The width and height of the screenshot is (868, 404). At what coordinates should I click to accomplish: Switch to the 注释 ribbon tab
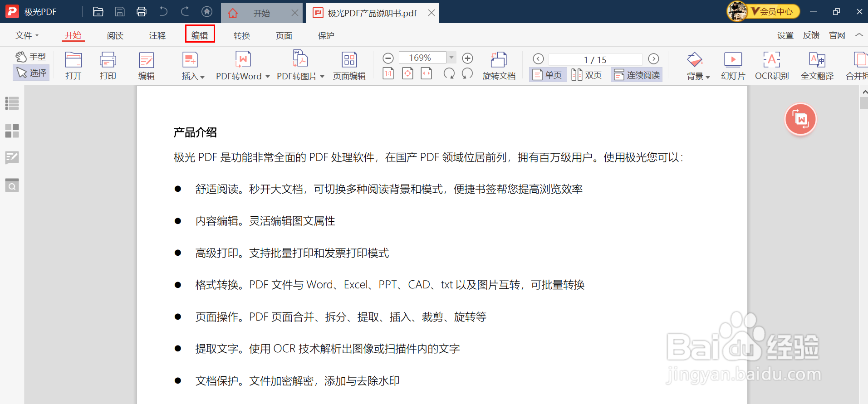(157, 35)
